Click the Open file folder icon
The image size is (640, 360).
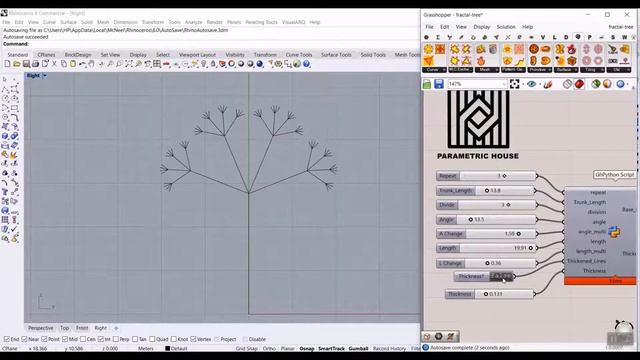click(17, 64)
